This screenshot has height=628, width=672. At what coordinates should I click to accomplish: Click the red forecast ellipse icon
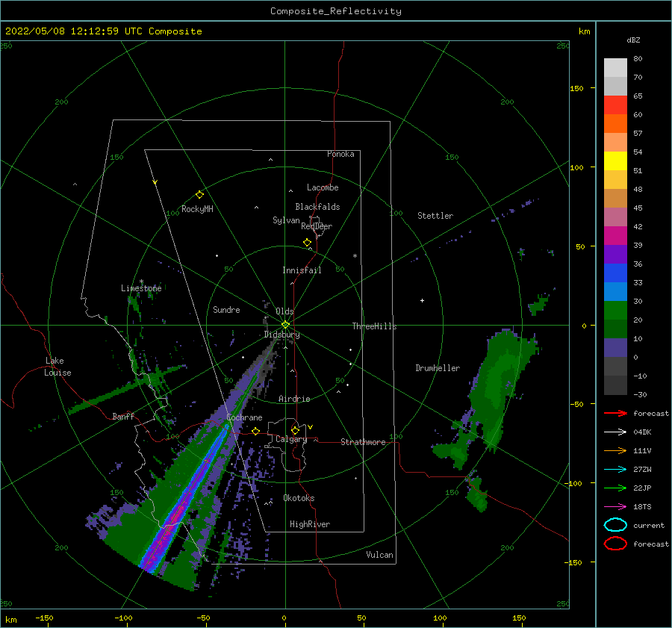pyautogui.click(x=615, y=544)
